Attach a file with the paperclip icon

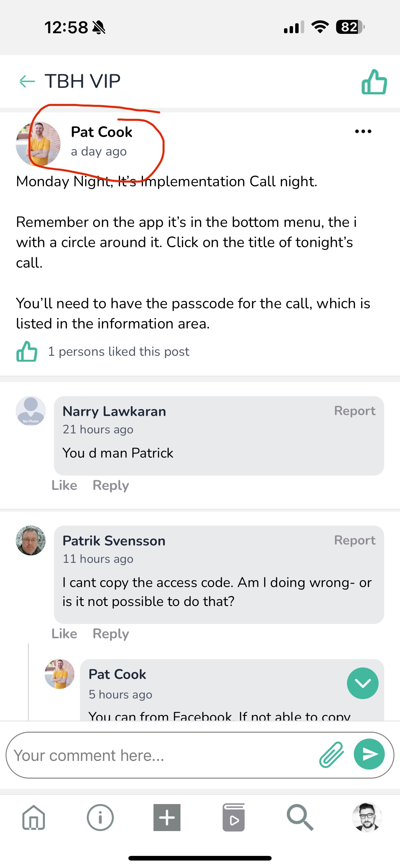(331, 754)
